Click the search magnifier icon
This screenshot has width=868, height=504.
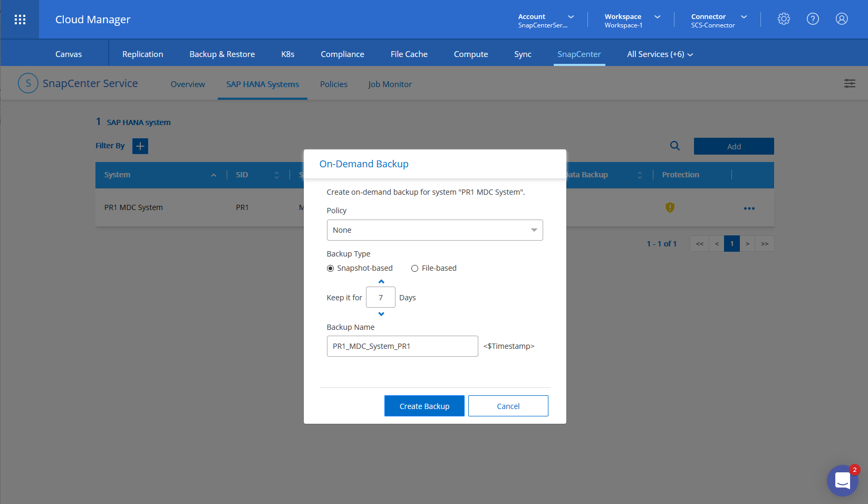tap(675, 146)
